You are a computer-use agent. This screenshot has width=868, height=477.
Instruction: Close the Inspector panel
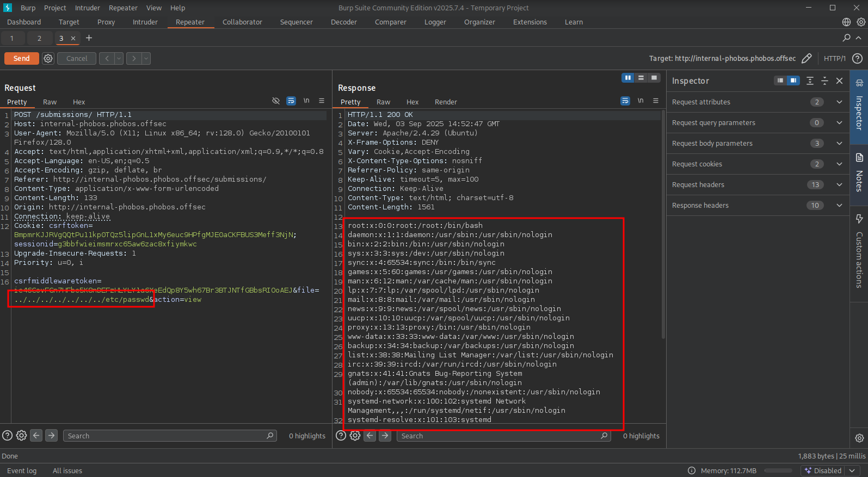[x=840, y=80]
